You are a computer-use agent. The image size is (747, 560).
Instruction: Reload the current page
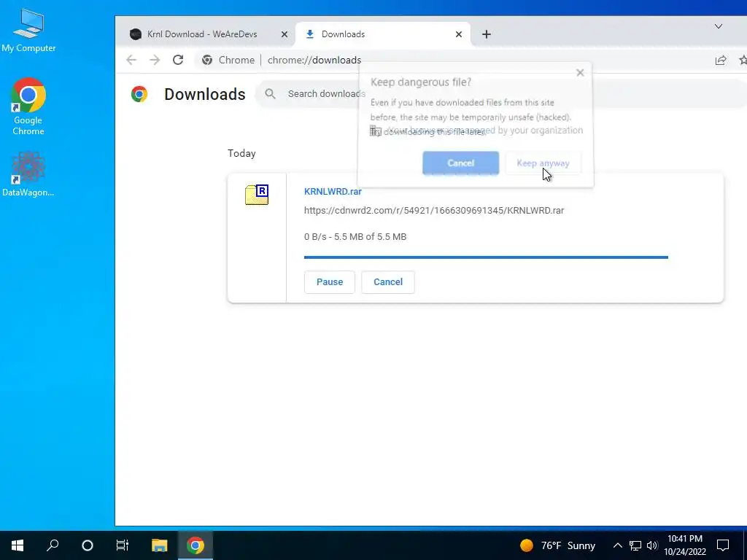[x=178, y=60]
